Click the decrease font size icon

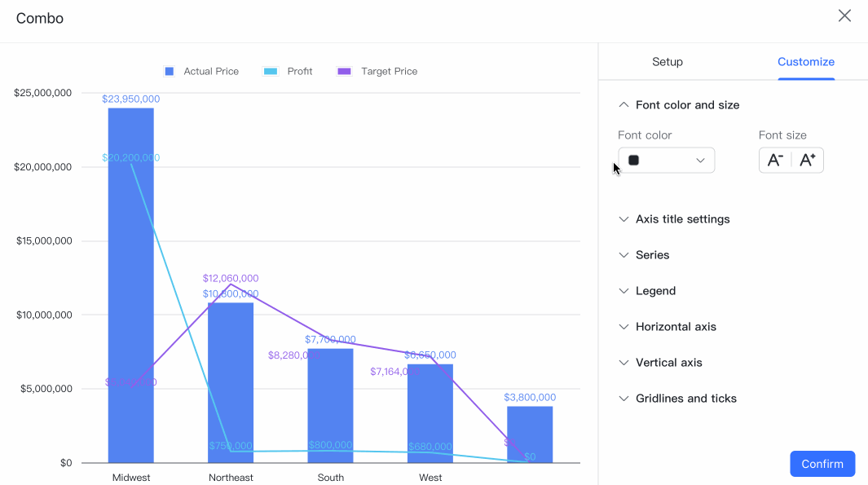(x=774, y=160)
